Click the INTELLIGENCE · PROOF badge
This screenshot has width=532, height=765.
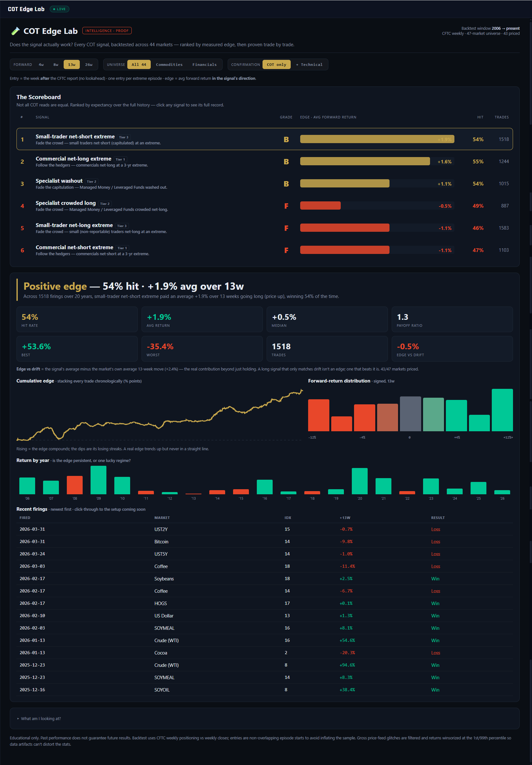[x=107, y=31]
